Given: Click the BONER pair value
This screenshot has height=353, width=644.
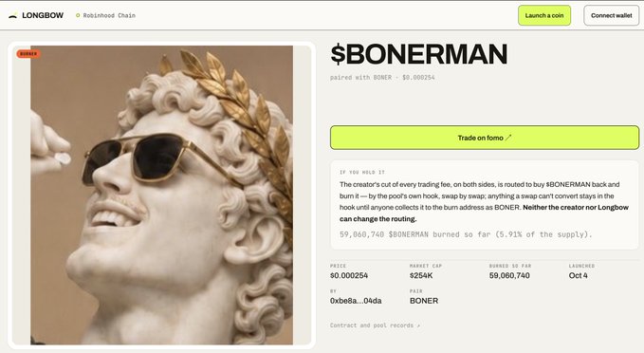Looking at the screenshot, I should pos(424,301).
